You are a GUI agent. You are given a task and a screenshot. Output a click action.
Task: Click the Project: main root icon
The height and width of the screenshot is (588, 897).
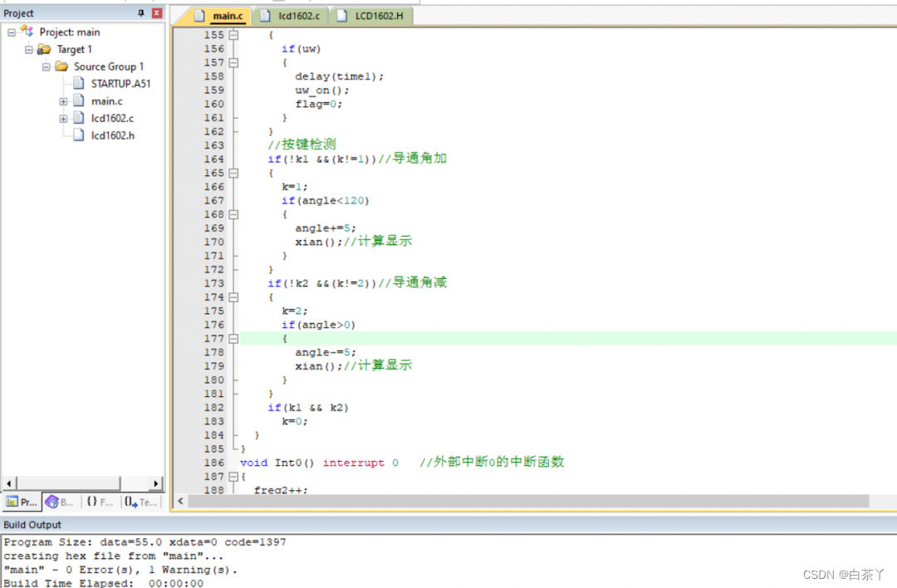(27, 32)
